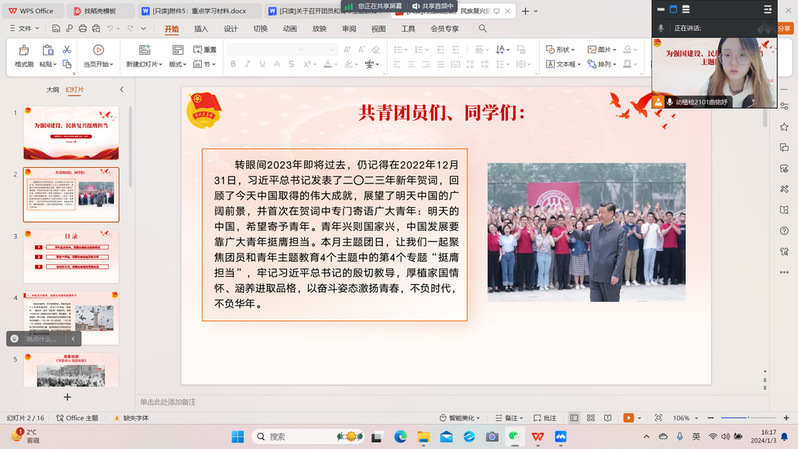Click the Paste (粘贴) icon
This screenshot has width=798, height=449.
46,55
